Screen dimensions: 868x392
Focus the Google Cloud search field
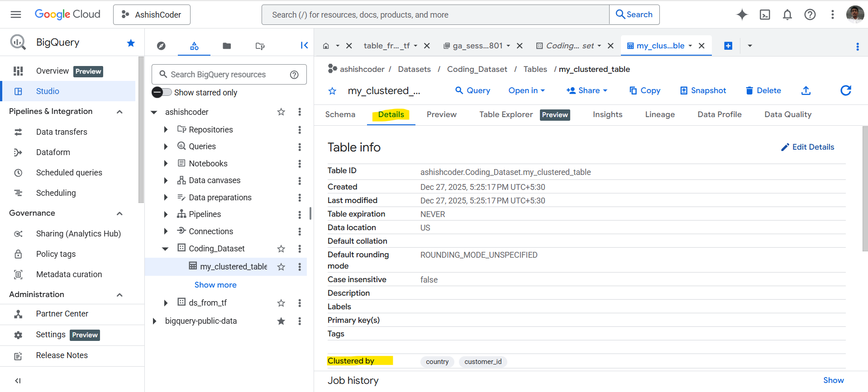435,15
